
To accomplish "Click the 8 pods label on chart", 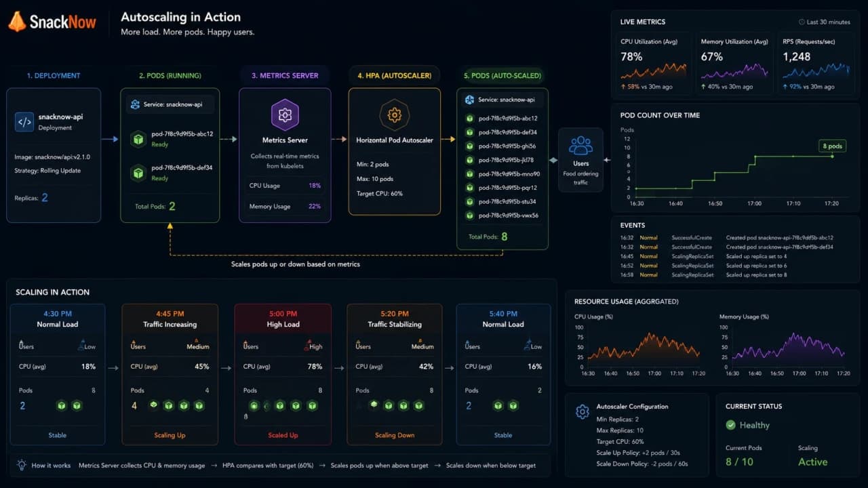I will (832, 146).
